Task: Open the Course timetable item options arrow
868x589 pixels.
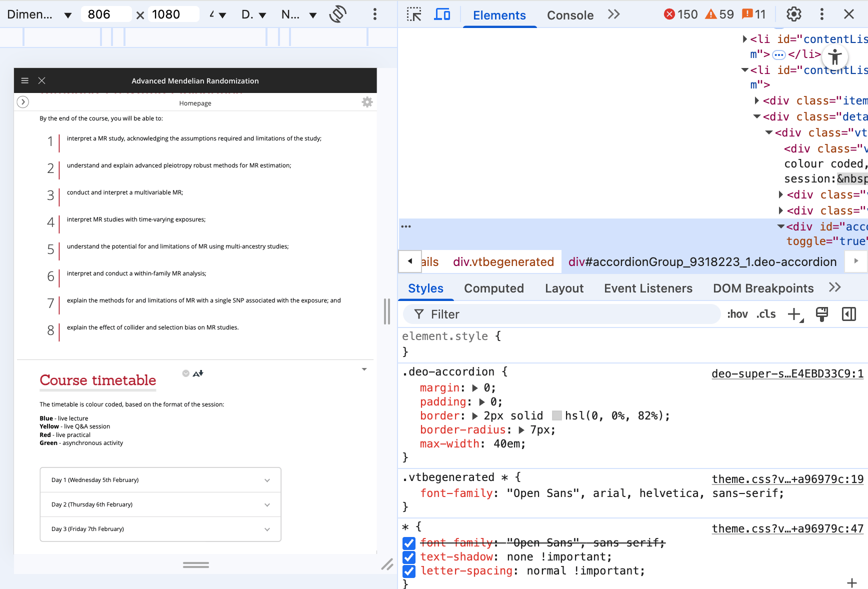Action: (x=364, y=369)
